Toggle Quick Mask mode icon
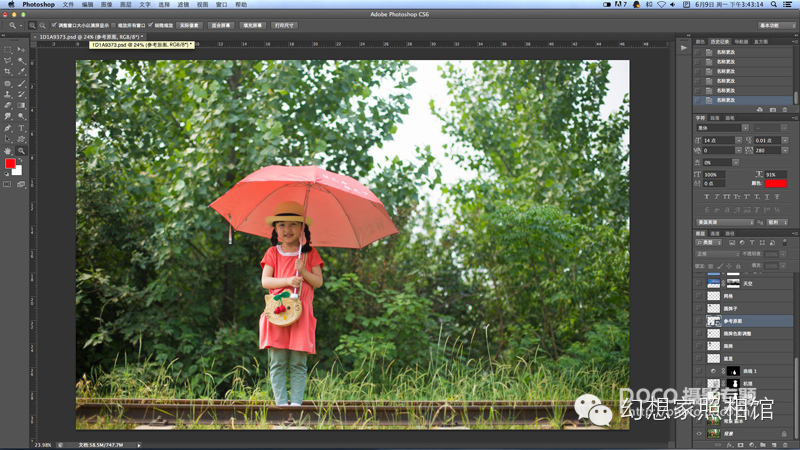Viewport: 800px width, 450px height. pyautogui.click(x=7, y=184)
